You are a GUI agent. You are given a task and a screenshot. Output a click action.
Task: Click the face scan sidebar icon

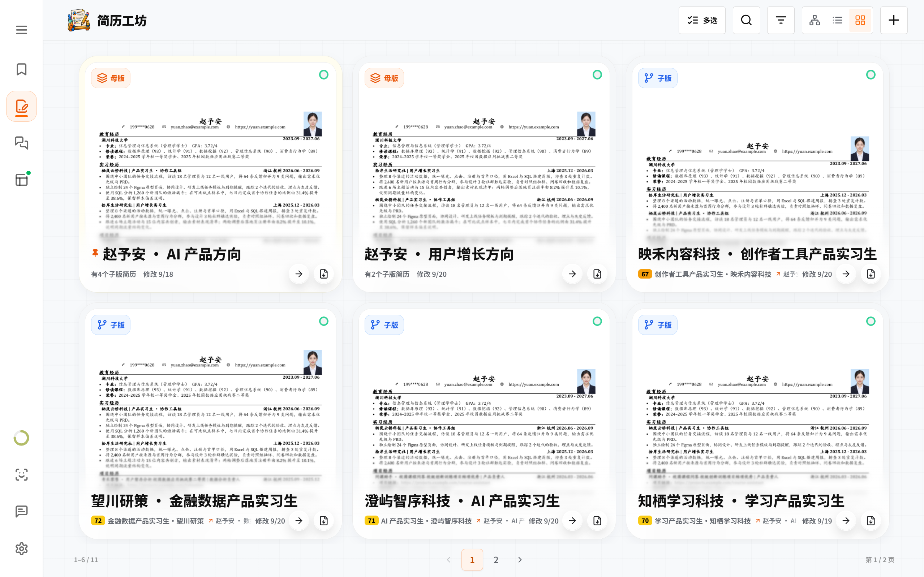click(x=21, y=475)
